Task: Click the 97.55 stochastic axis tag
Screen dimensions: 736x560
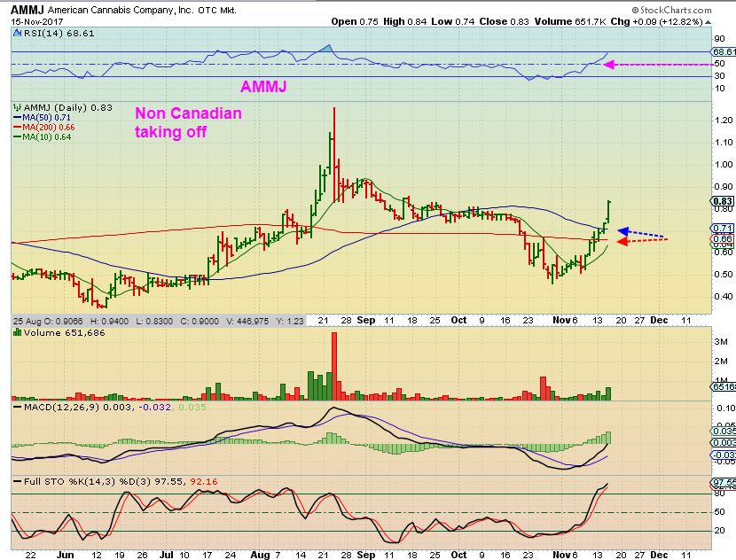Action: [x=724, y=483]
